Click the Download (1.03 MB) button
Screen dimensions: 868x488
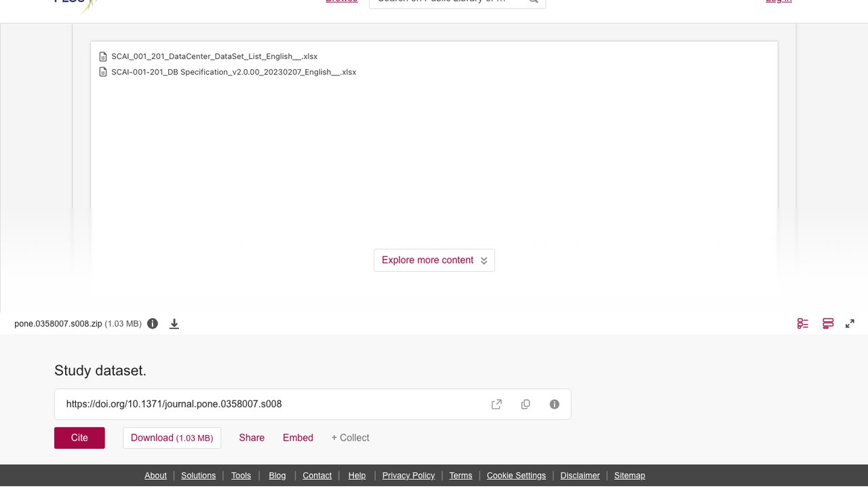tap(172, 438)
